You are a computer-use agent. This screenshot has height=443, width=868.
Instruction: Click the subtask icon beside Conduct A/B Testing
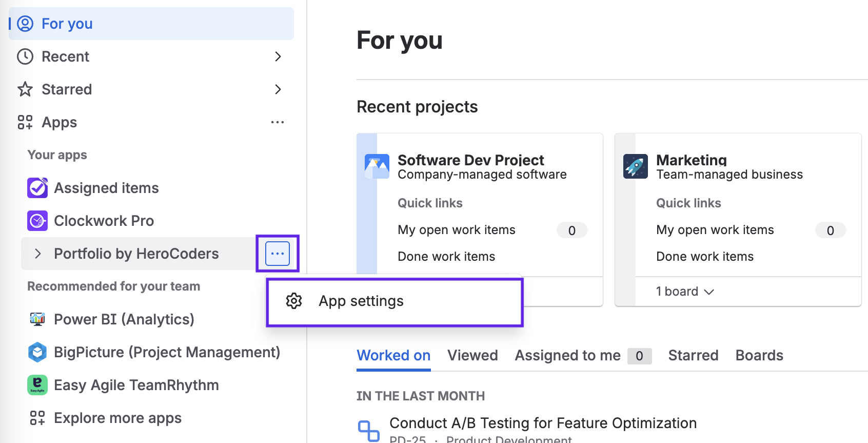tap(368, 430)
